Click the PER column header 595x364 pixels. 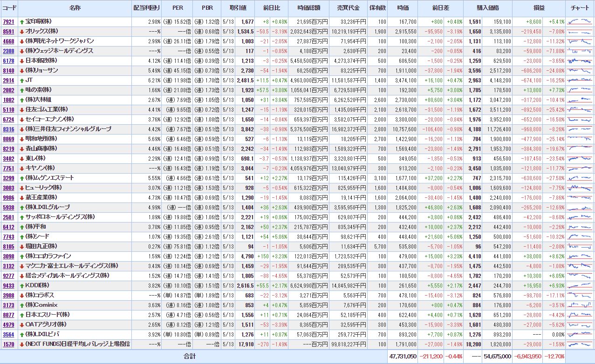pos(177,8)
